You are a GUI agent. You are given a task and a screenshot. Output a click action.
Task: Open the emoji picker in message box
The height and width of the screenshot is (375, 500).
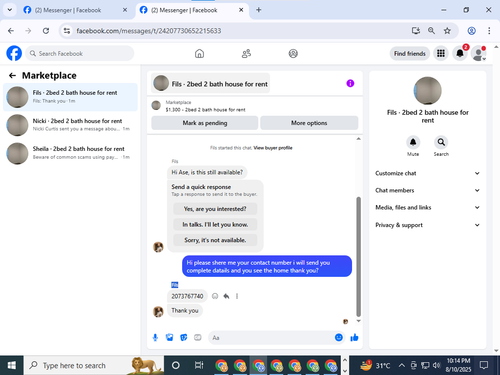tap(339, 338)
